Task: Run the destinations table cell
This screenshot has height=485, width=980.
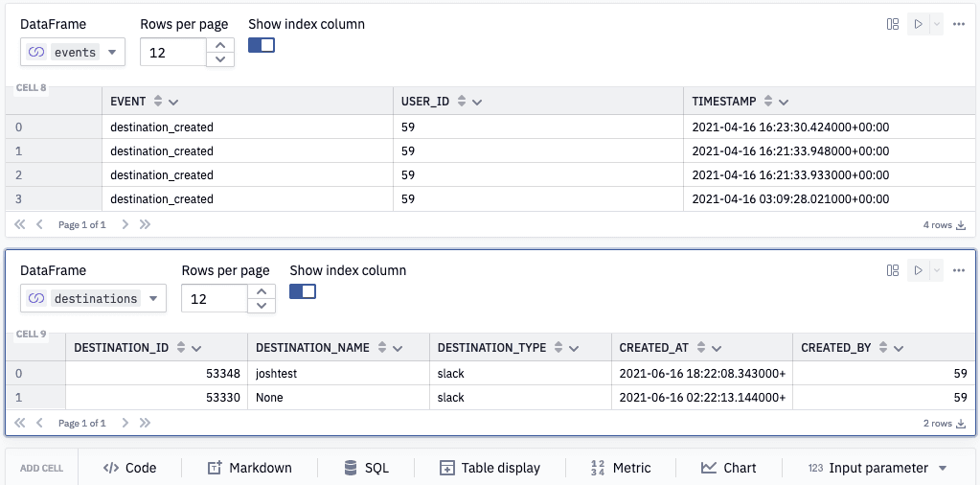Action: (x=918, y=270)
